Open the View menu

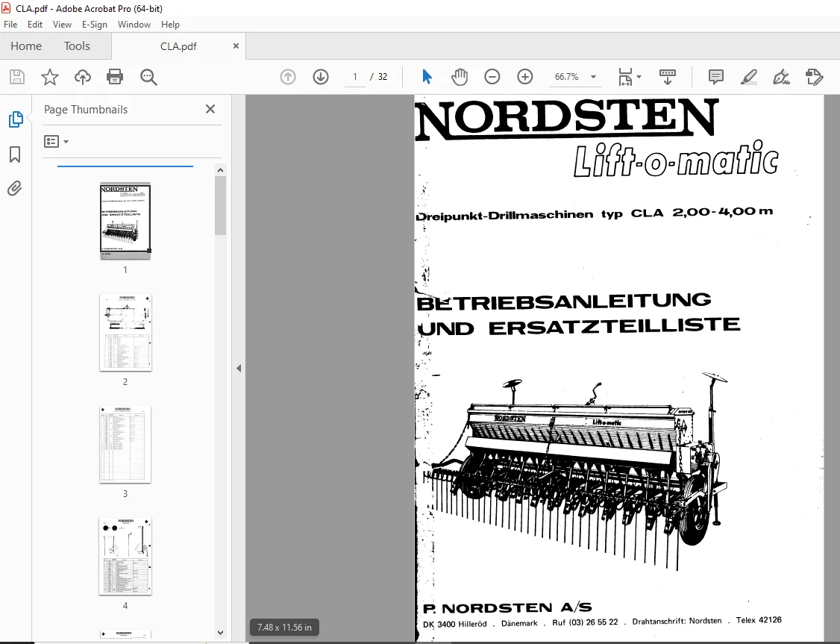click(x=62, y=25)
